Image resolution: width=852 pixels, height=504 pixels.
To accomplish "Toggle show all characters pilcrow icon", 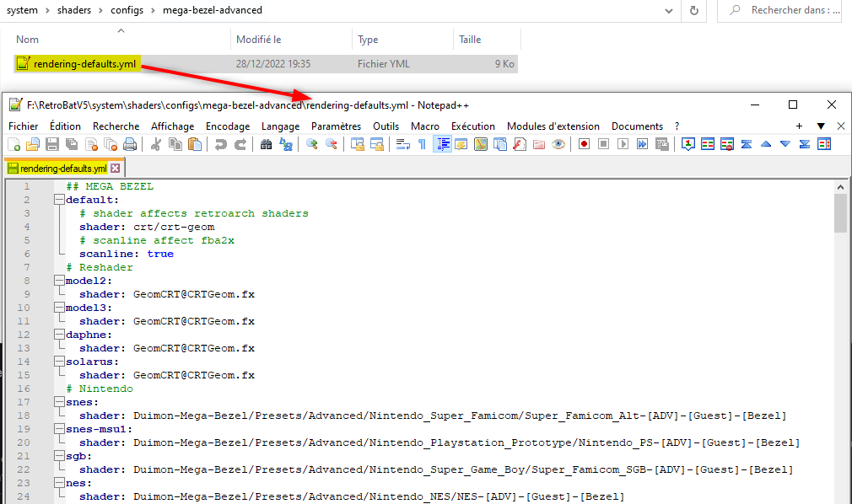I will 422,144.
